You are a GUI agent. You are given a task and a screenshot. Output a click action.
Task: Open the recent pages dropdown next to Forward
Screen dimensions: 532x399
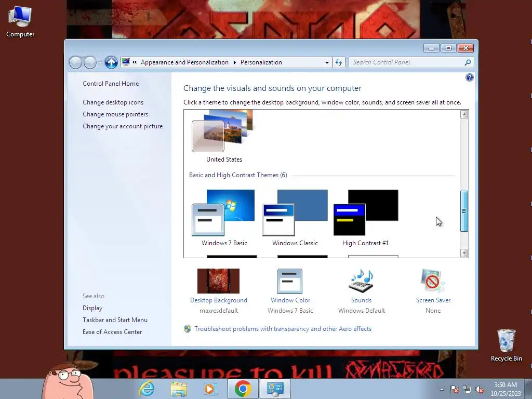coord(100,63)
